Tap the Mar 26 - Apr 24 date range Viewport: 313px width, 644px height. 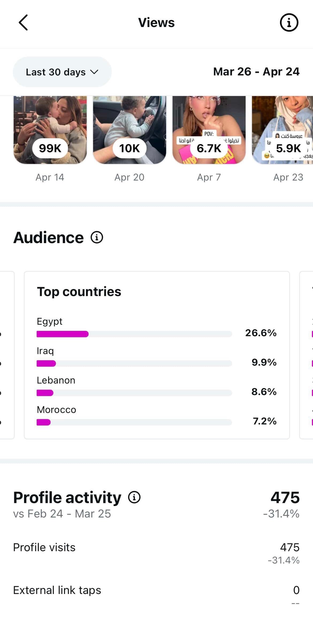[256, 71]
